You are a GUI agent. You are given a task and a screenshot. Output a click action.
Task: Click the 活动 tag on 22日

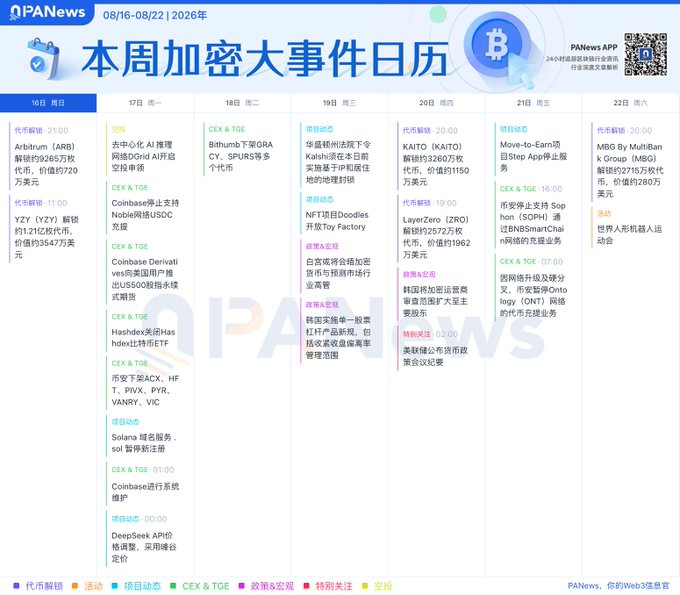(604, 213)
